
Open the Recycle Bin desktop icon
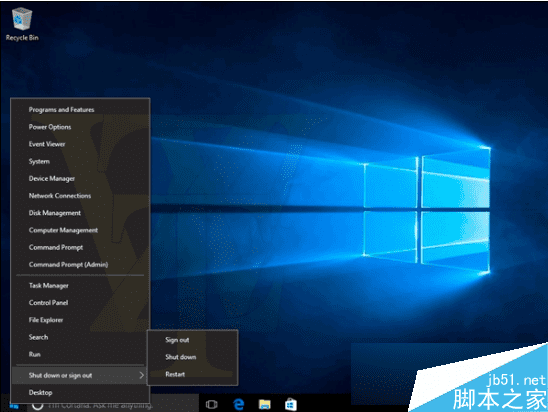point(22,24)
